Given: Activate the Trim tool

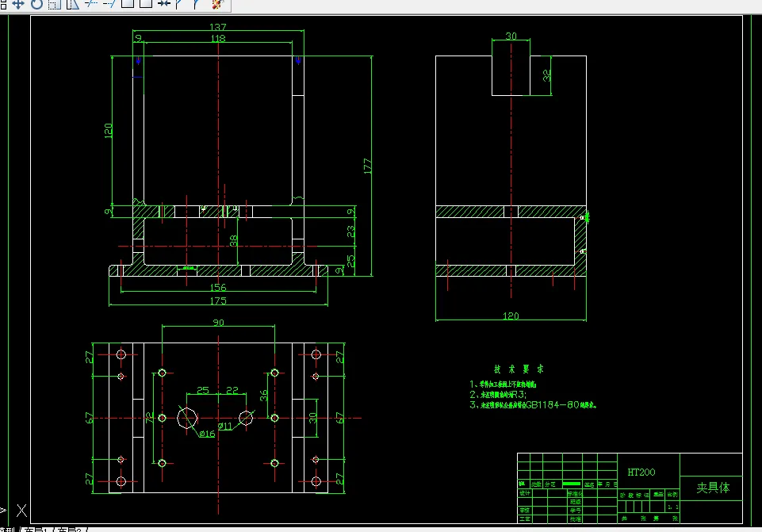Looking at the screenshot, I should click(91, 4).
